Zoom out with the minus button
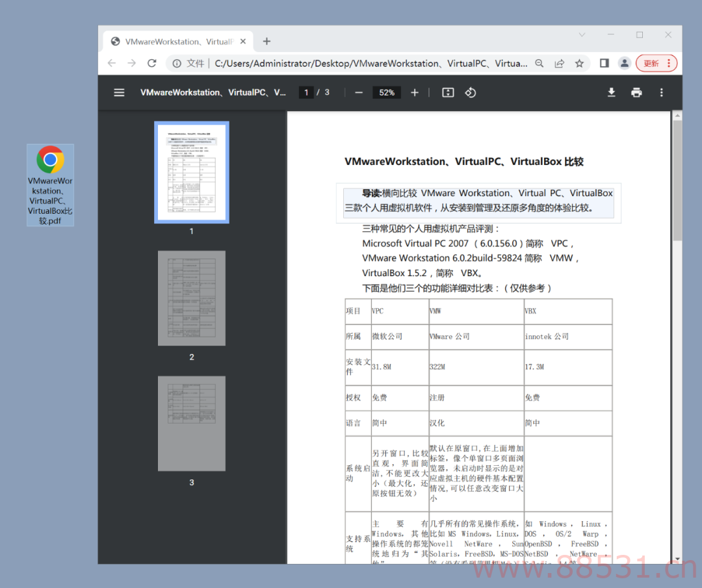The image size is (702, 588). click(359, 93)
